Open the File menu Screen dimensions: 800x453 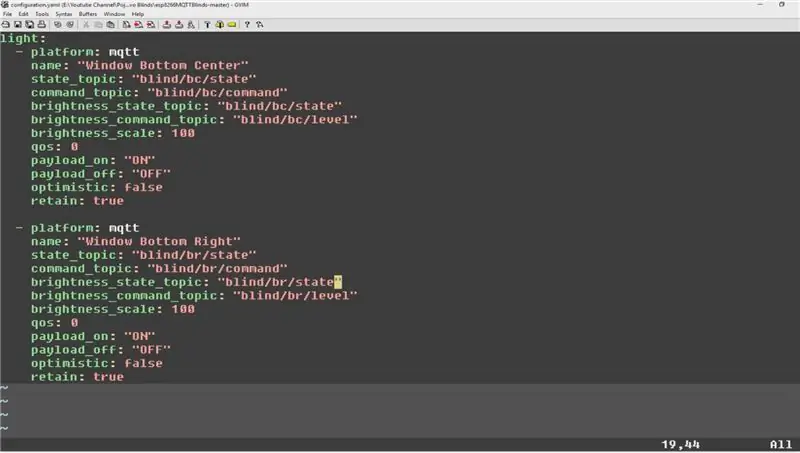8,14
